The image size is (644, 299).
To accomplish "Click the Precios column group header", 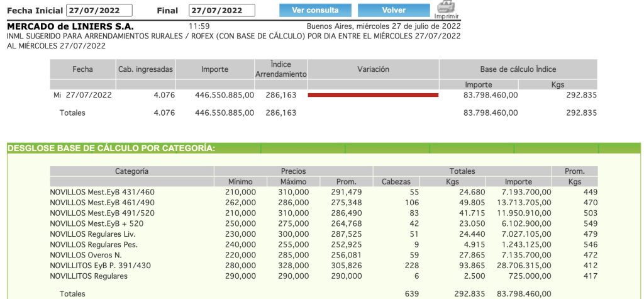I will (293, 171).
